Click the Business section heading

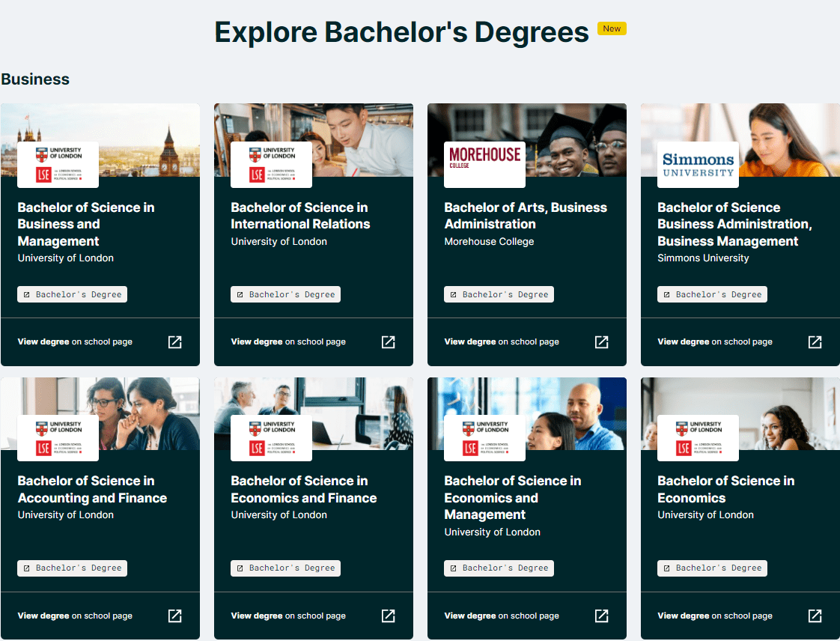35,79
